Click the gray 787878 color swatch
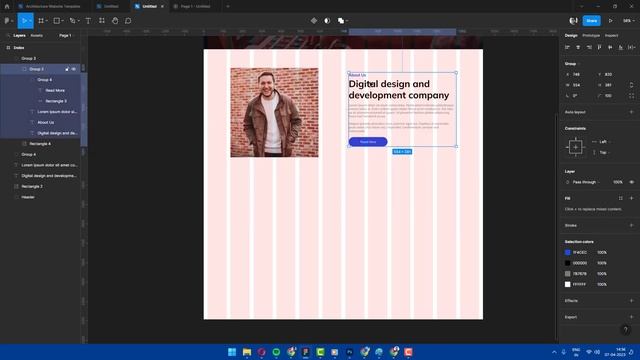The width and height of the screenshot is (640, 360). coord(567,273)
